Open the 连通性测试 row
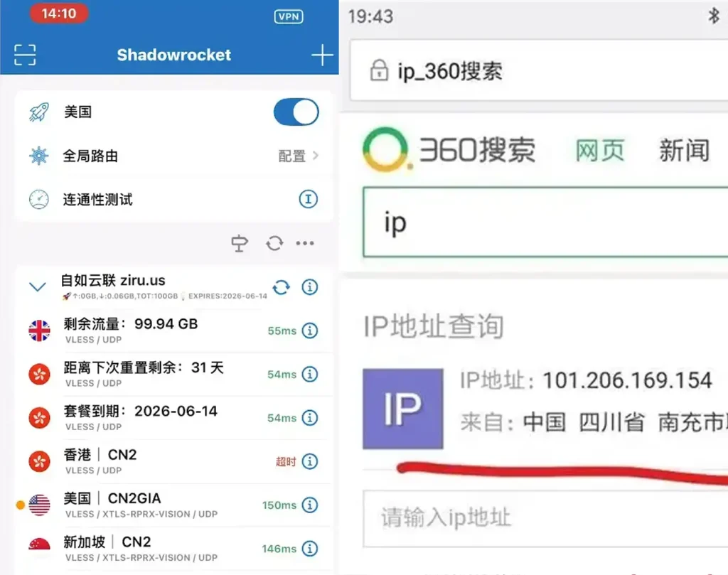 pos(173,200)
